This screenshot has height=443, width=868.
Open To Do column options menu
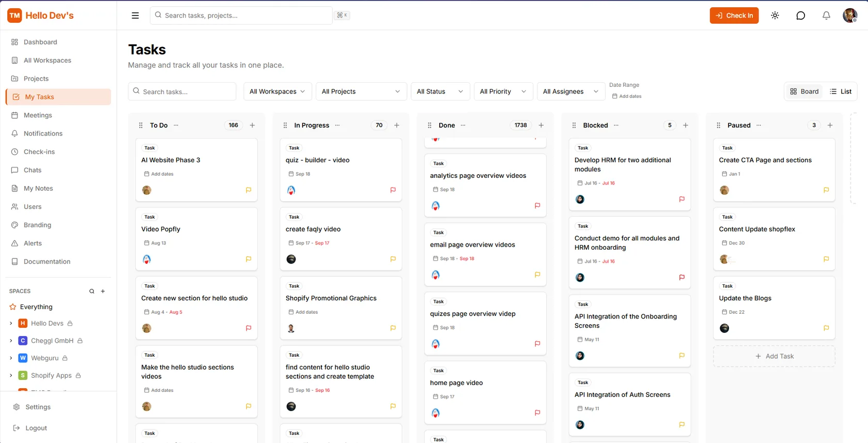coord(176,126)
